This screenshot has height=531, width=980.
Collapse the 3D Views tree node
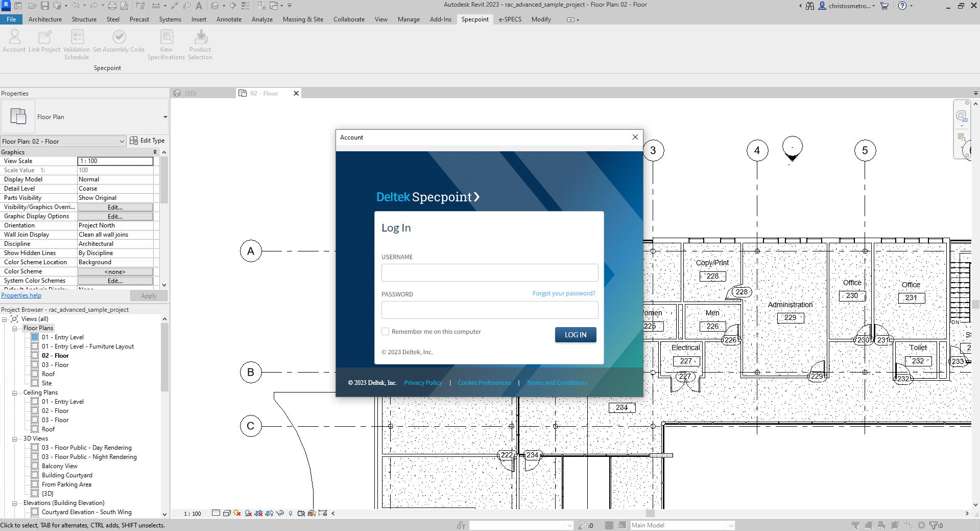click(15, 439)
